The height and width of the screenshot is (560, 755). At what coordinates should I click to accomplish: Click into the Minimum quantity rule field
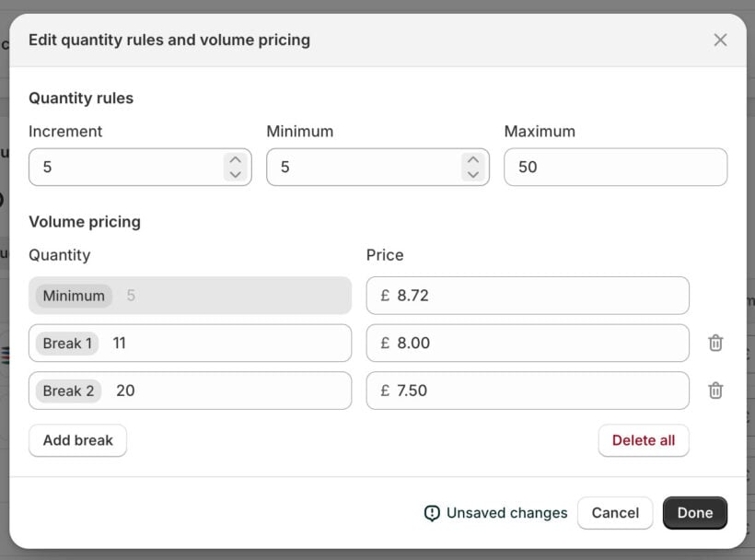(x=378, y=167)
